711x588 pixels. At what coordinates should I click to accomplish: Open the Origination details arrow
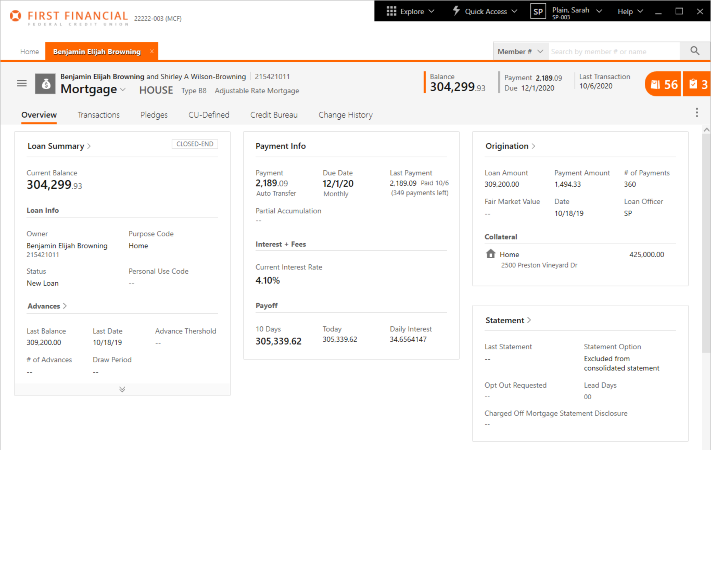[533, 146]
